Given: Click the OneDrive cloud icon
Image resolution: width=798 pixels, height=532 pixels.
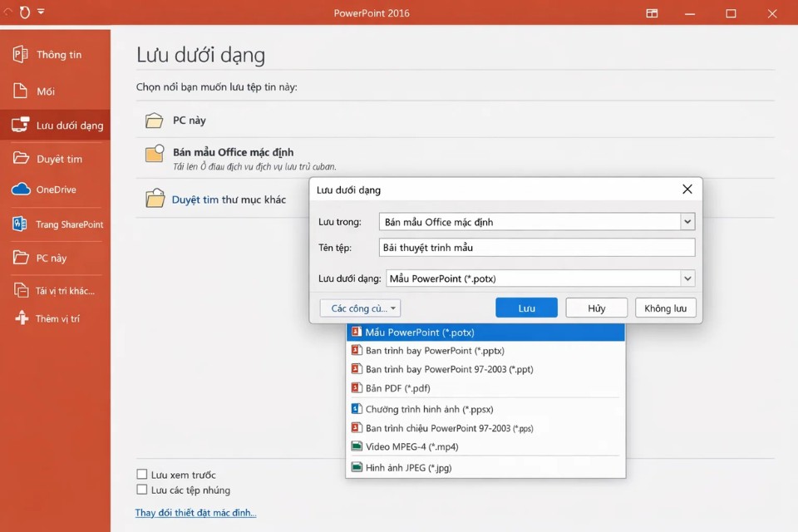Looking at the screenshot, I should click(21, 190).
